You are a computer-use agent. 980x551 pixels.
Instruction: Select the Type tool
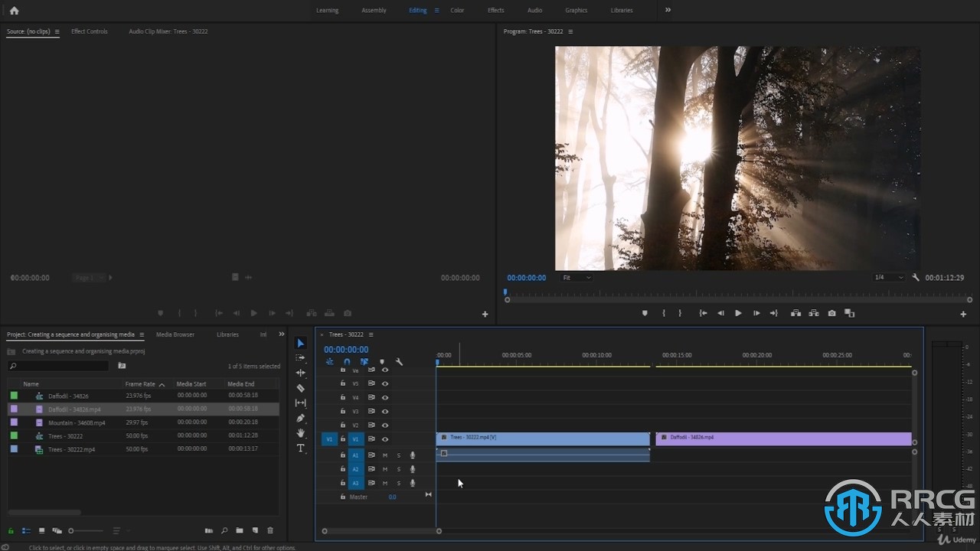pos(301,448)
